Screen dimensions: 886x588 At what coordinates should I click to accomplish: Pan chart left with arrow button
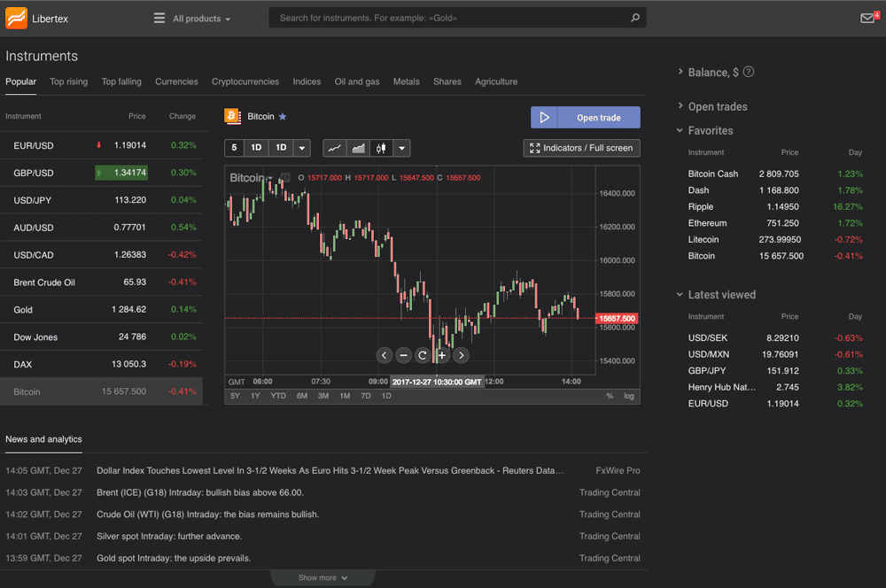click(x=385, y=355)
